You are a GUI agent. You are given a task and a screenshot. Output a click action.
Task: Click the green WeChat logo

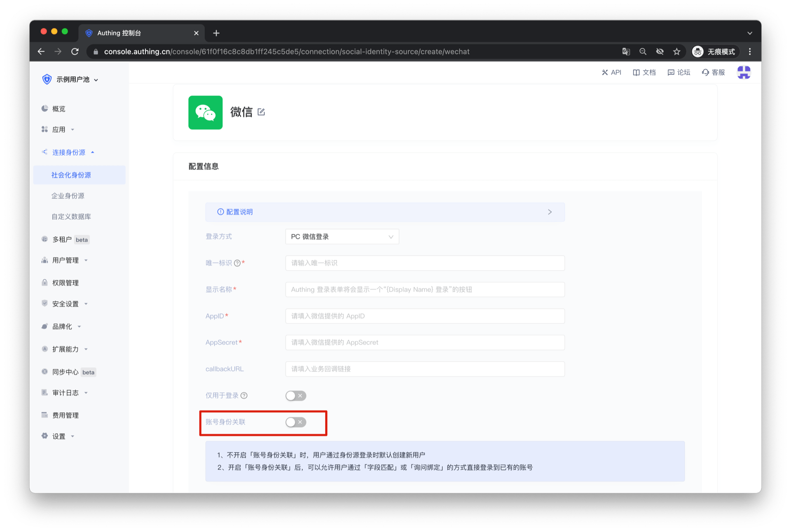205,112
